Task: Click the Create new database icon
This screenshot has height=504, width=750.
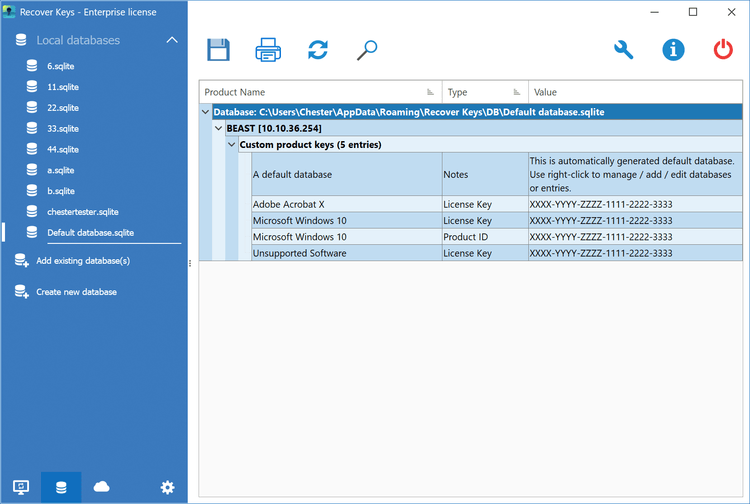Action: pos(22,291)
